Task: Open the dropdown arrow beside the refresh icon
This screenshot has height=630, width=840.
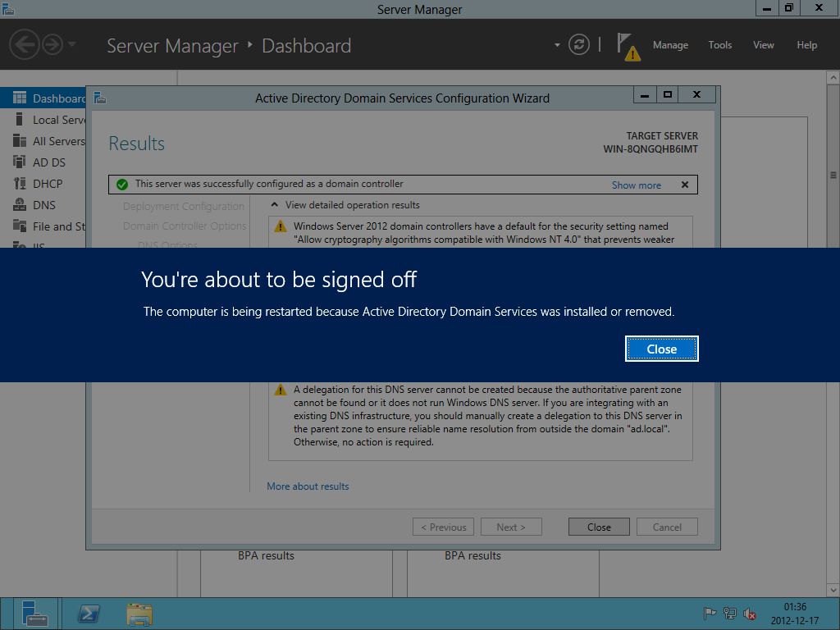Action: (557, 45)
